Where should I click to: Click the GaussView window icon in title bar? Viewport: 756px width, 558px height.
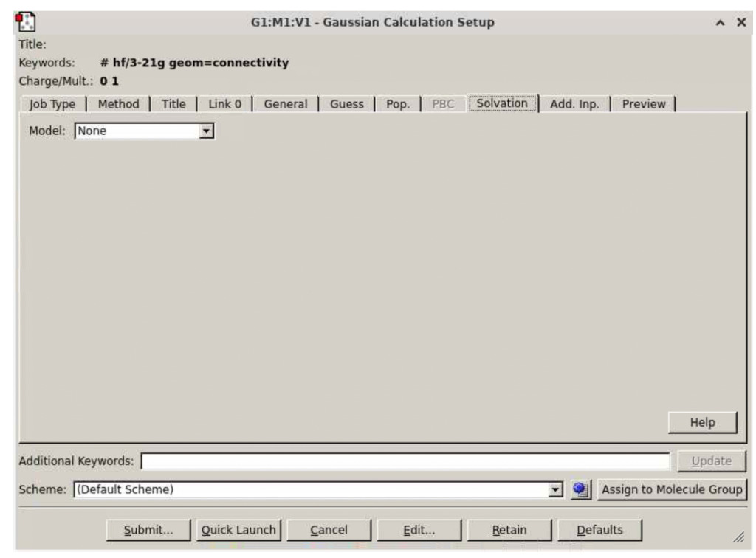point(25,22)
